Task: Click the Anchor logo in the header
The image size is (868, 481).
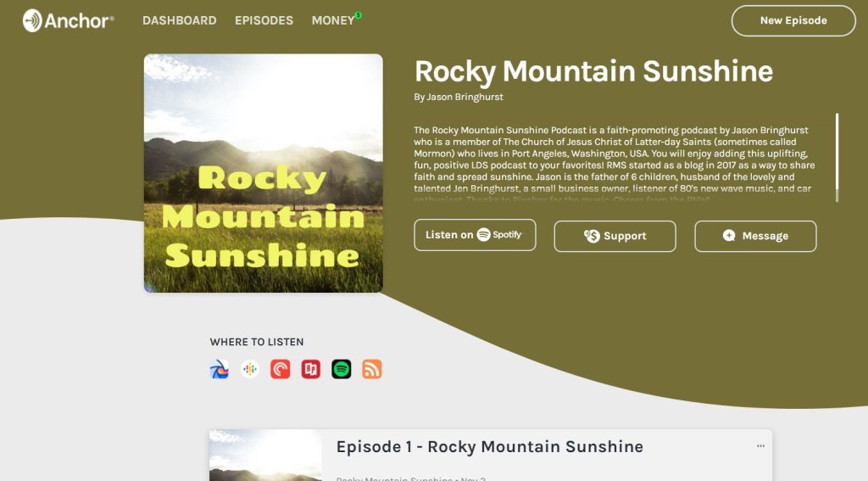Action: click(69, 20)
